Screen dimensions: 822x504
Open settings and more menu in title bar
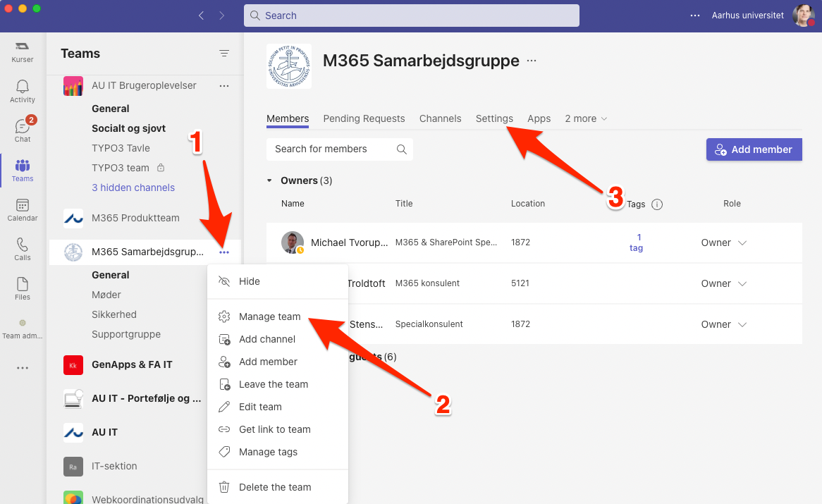pos(695,16)
